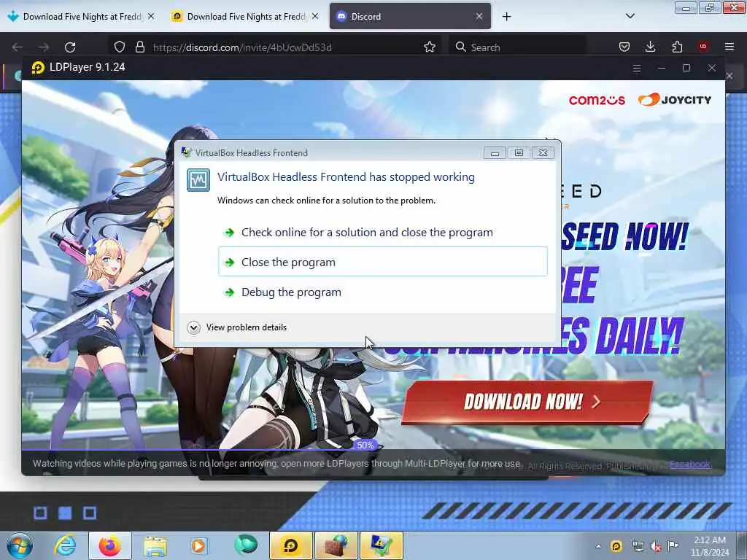Close the program in VirtualBox dialog
The image size is (747, 560).
382,262
